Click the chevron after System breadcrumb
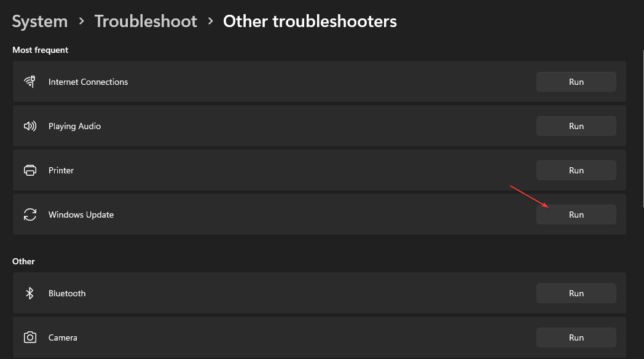Screen dimensions: 644x359 tap(81, 21)
